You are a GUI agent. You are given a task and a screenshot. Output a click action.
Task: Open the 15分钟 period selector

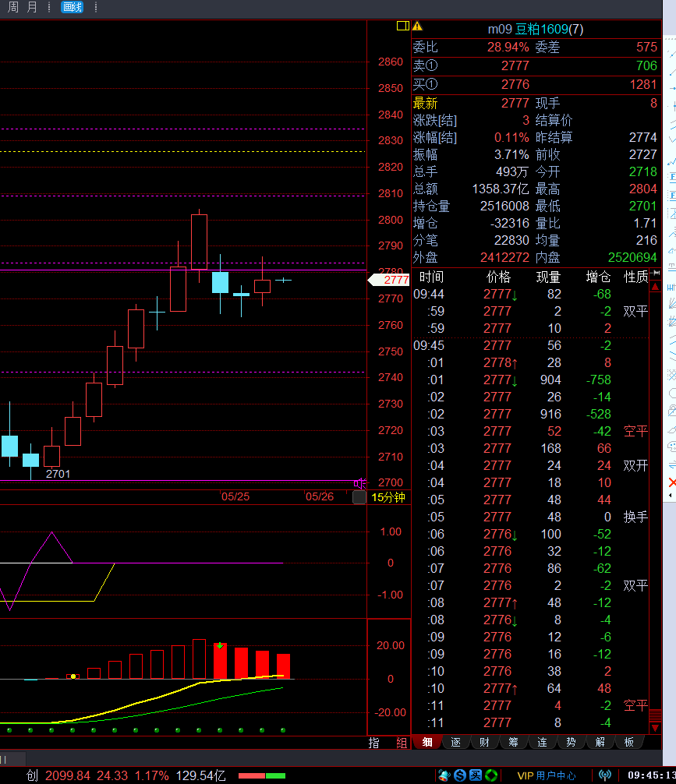388,497
